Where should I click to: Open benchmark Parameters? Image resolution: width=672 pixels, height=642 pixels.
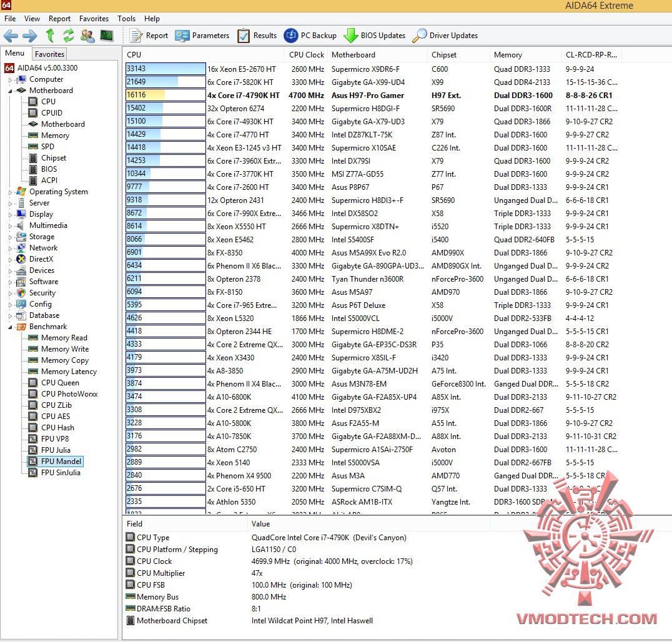click(x=202, y=36)
